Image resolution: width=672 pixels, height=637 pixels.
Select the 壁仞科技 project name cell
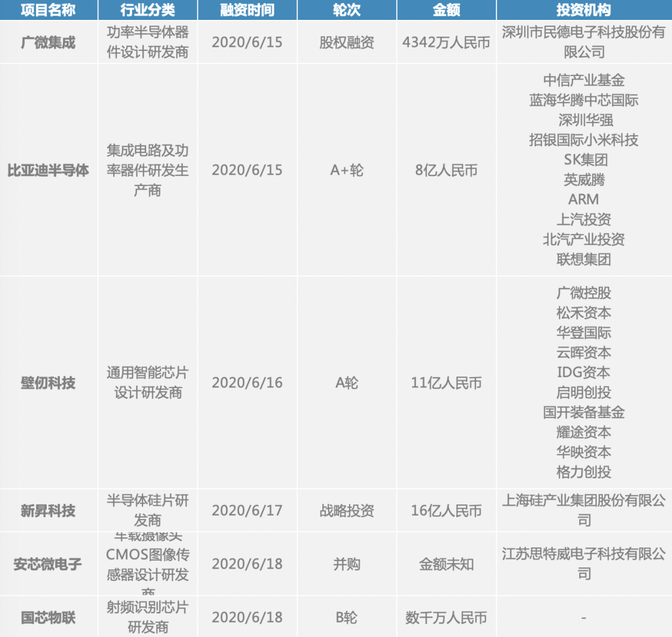coord(49,383)
